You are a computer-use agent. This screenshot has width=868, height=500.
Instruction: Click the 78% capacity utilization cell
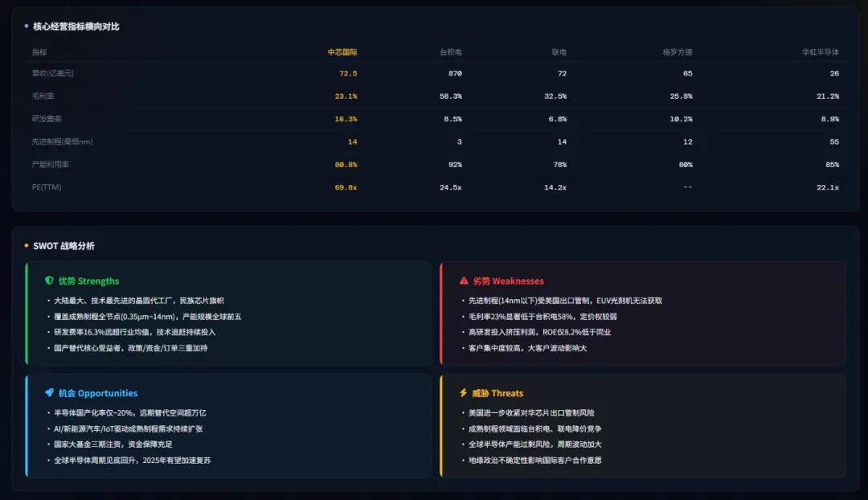[559, 165]
